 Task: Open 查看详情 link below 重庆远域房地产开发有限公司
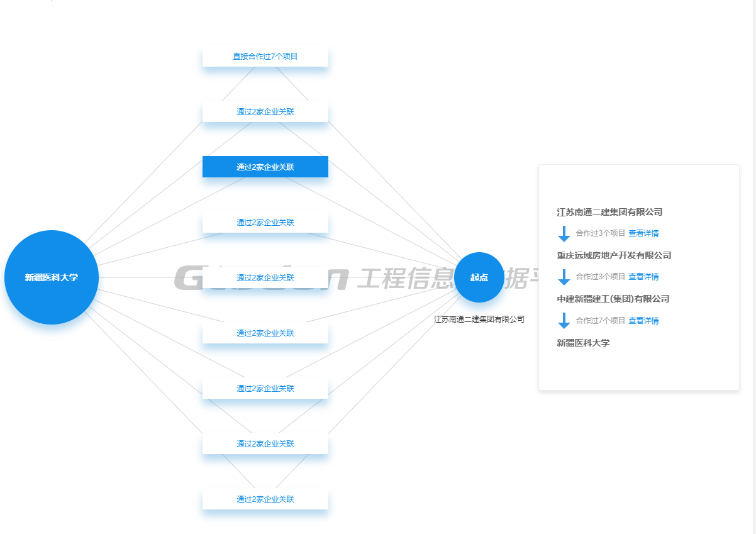click(643, 277)
